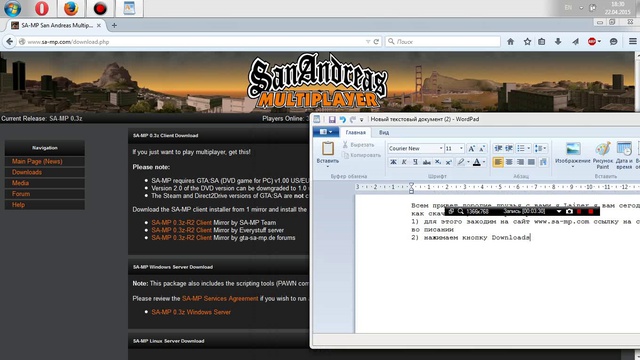This screenshot has width=640, height=360.
Task: Bookmark this page with the star
Action: click(x=527, y=42)
